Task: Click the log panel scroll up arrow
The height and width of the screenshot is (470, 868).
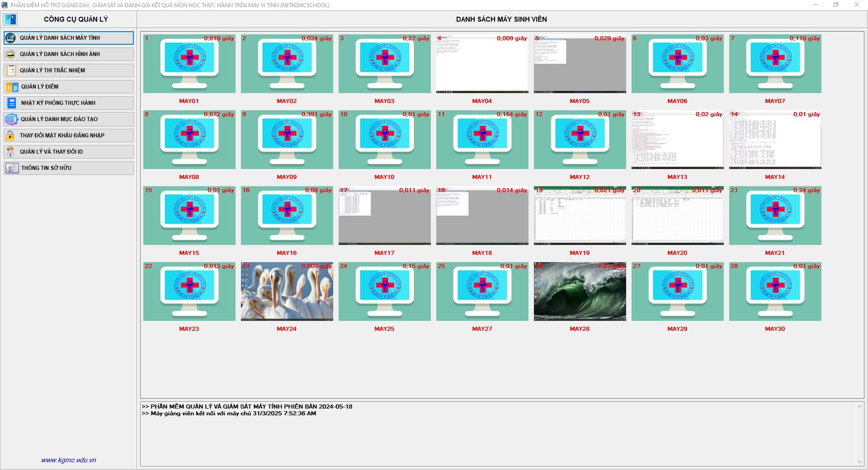Action: (x=859, y=406)
